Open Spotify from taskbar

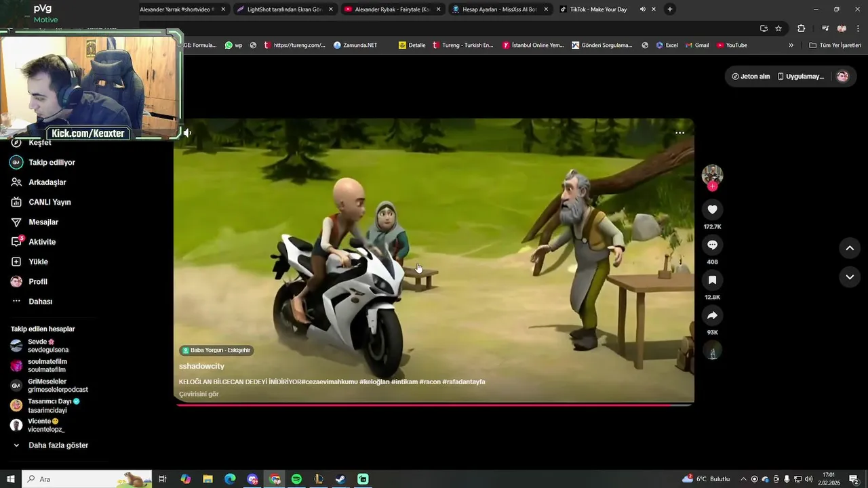pyautogui.click(x=296, y=479)
